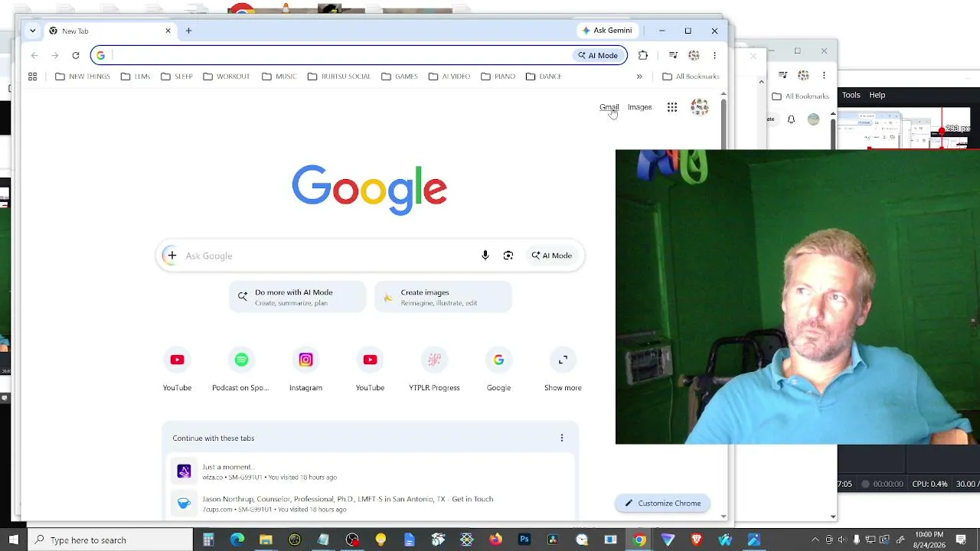
Task: Open All Bookmarks in the front window
Action: 691,77
